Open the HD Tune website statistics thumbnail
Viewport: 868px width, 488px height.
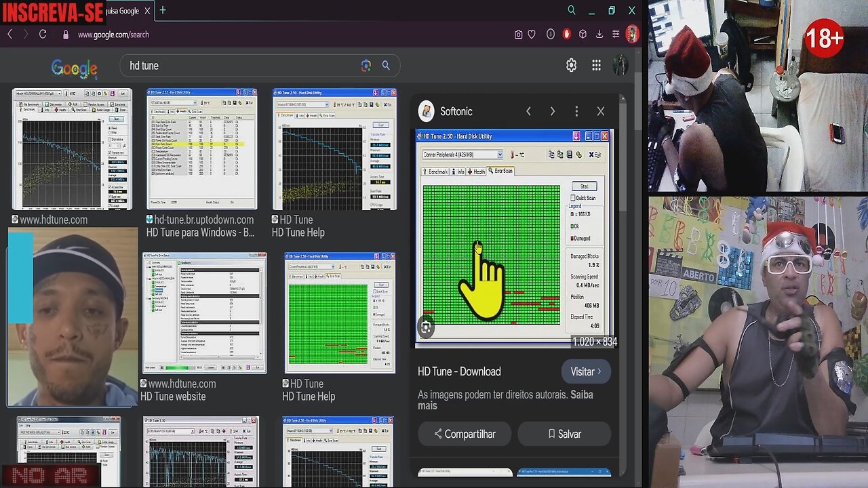[204, 312]
